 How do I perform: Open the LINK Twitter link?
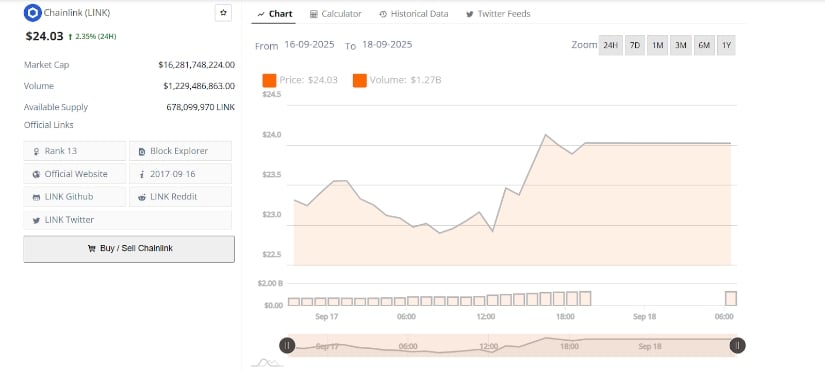click(127, 220)
